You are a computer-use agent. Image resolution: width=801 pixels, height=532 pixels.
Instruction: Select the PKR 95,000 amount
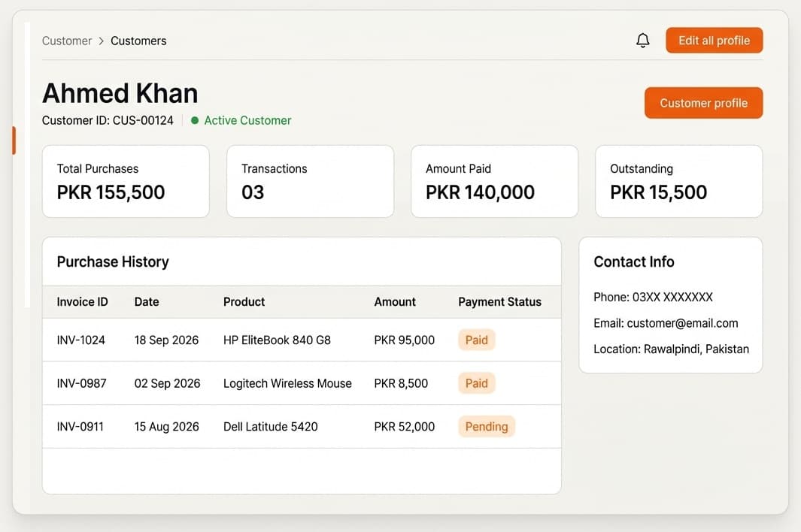tap(404, 340)
